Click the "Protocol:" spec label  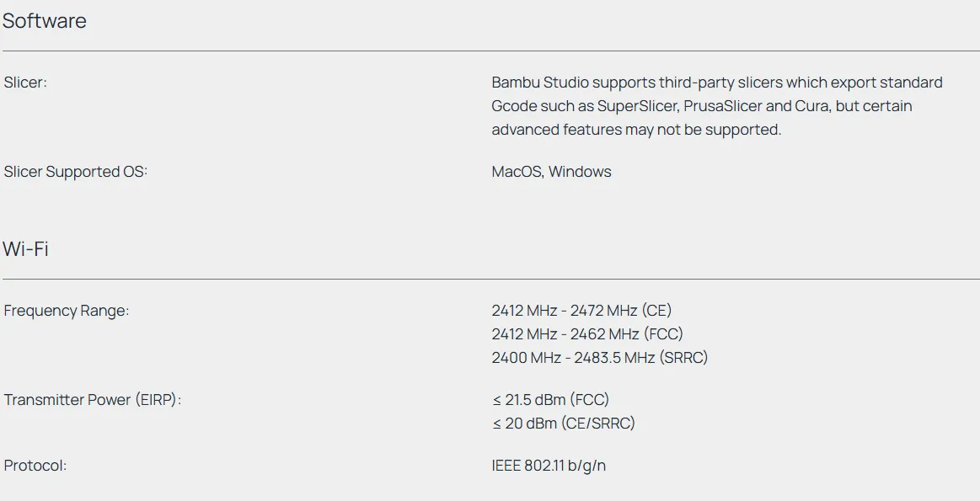coord(35,466)
